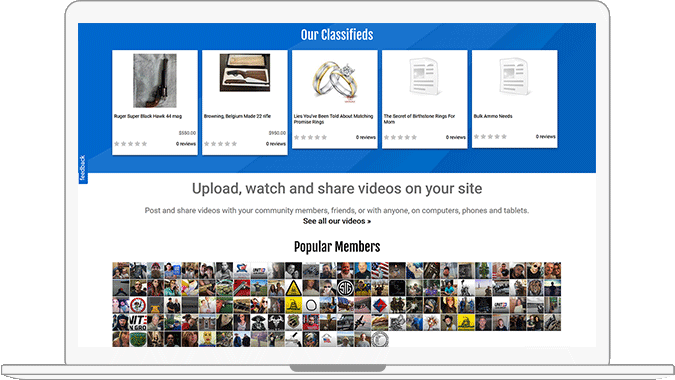This screenshot has height=380, width=675.
Task: Open 0 reviews under the Browning rifle listing
Action: [x=276, y=144]
